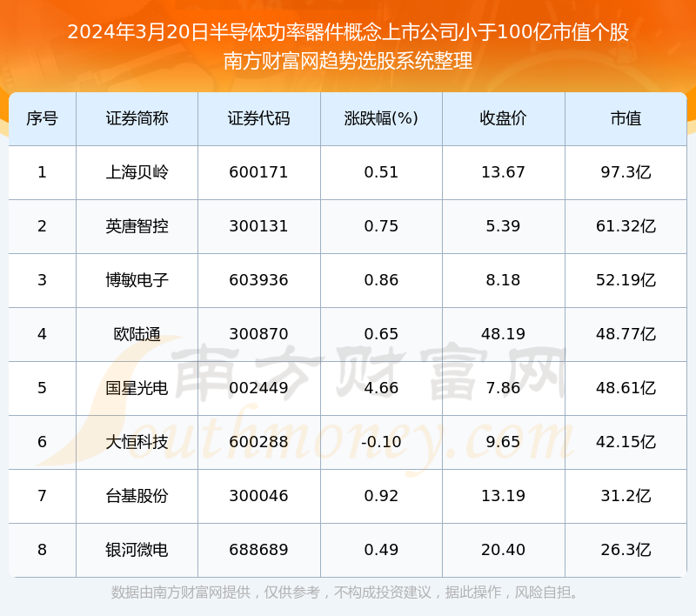Select stock name 上海贝岭

coord(137,172)
